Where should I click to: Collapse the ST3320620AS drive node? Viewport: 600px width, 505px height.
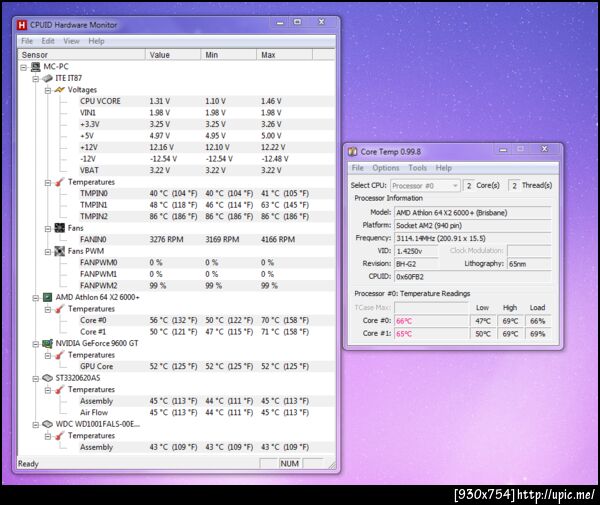[36, 378]
